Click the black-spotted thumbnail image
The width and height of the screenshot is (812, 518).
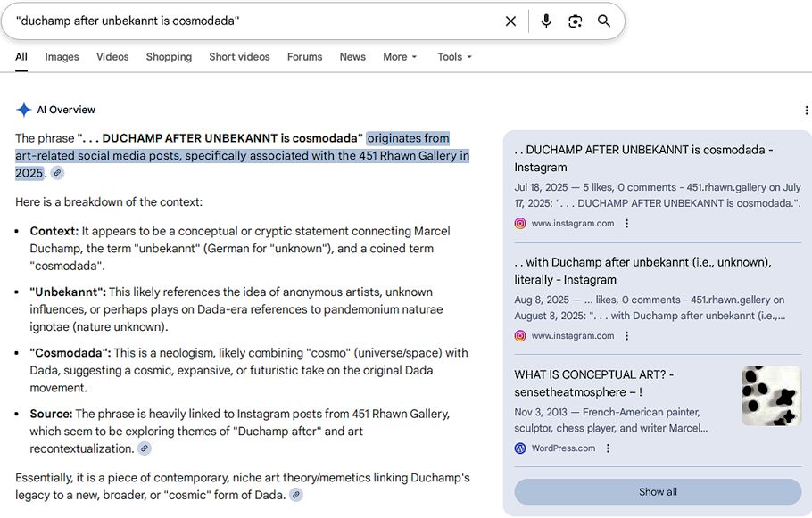[x=771, y=396]
